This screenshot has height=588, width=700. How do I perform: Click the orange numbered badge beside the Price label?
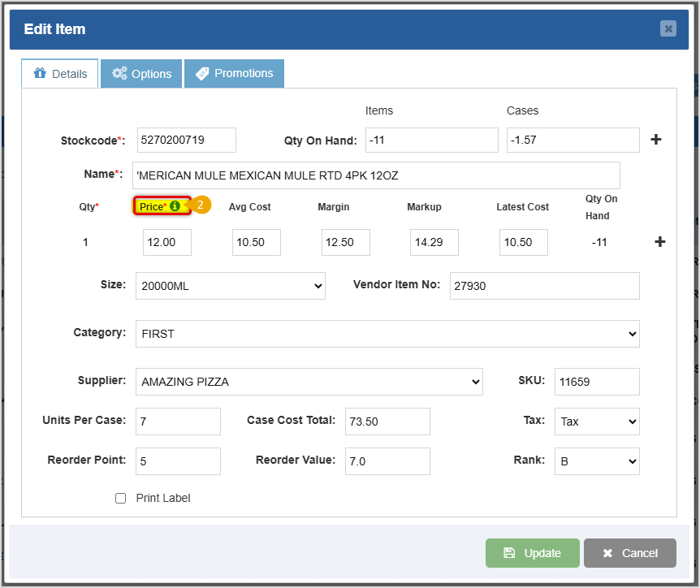[200, 205]
